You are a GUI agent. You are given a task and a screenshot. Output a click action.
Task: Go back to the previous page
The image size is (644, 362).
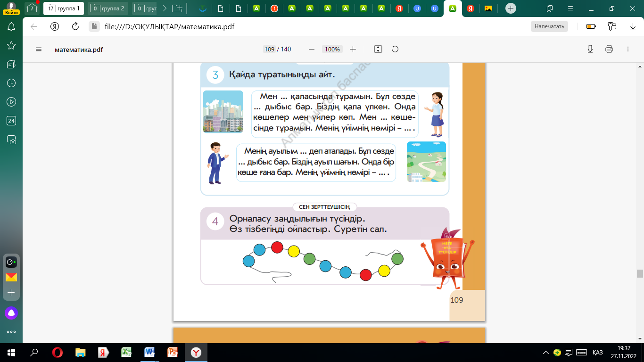pyautogui.click(x=34, y=26)
